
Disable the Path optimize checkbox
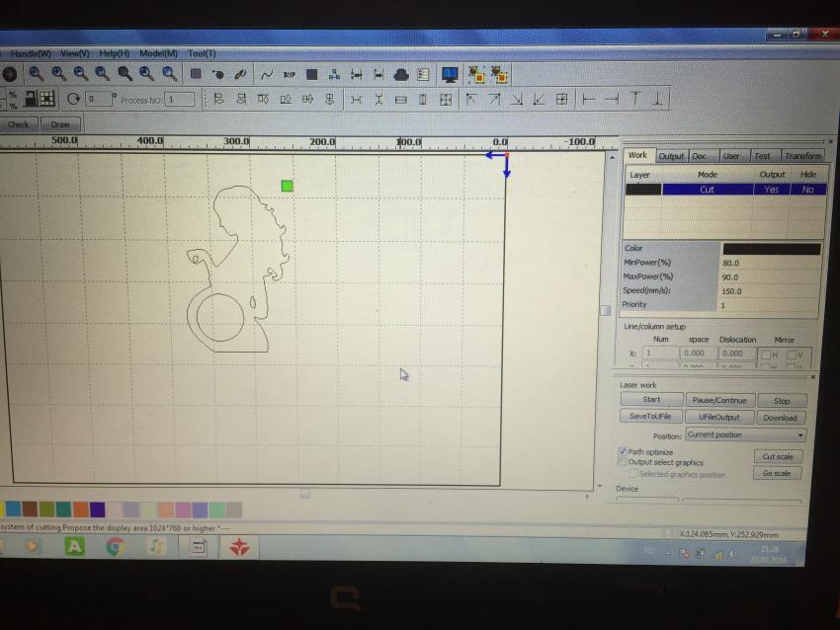pos(622,451)
